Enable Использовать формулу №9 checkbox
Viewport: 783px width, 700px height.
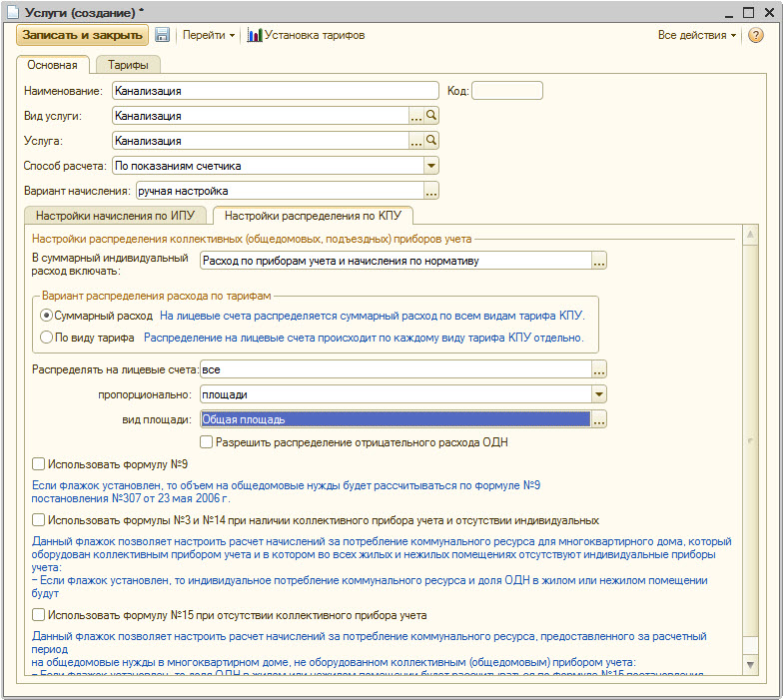39,464
